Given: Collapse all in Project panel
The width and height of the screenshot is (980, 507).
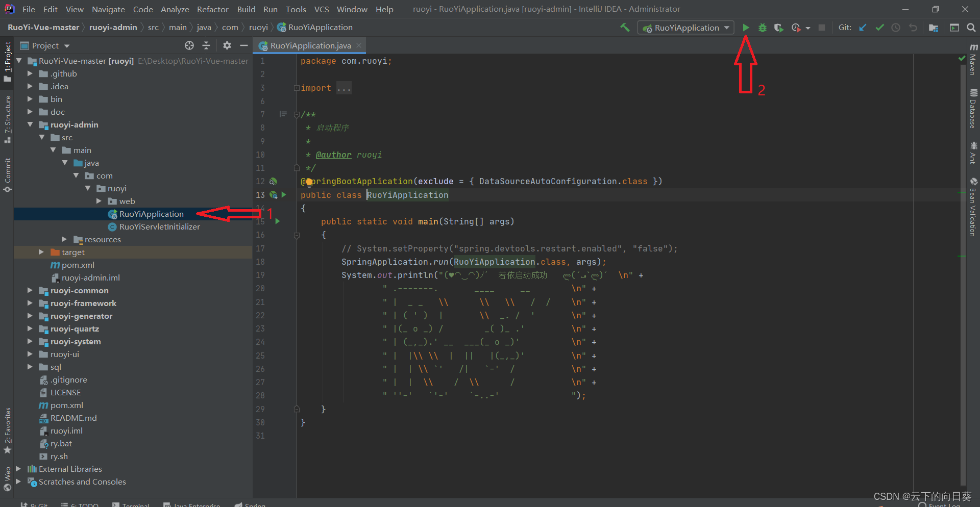Looking at the screenshot, I should (x=206, y=45).
